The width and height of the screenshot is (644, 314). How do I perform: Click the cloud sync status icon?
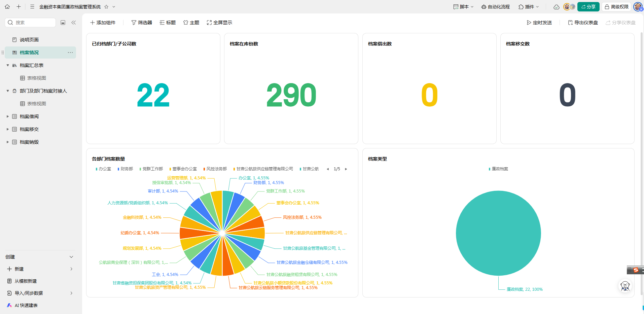point(556,7)
